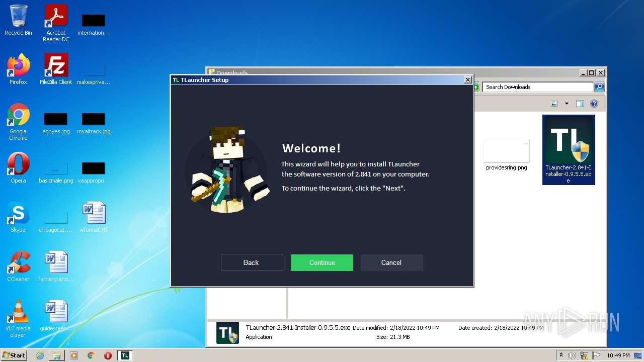Launch FileZilla Client shortcut
Viewport: 644px width, 362px height.
pyautogui.click(x=56, y=69)
